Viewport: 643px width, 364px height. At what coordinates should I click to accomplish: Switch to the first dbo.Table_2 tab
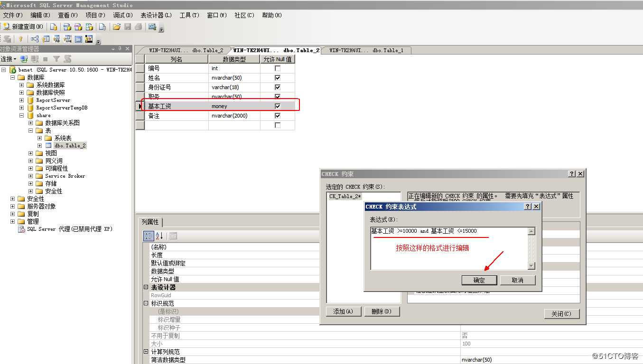tap(185, 50)
